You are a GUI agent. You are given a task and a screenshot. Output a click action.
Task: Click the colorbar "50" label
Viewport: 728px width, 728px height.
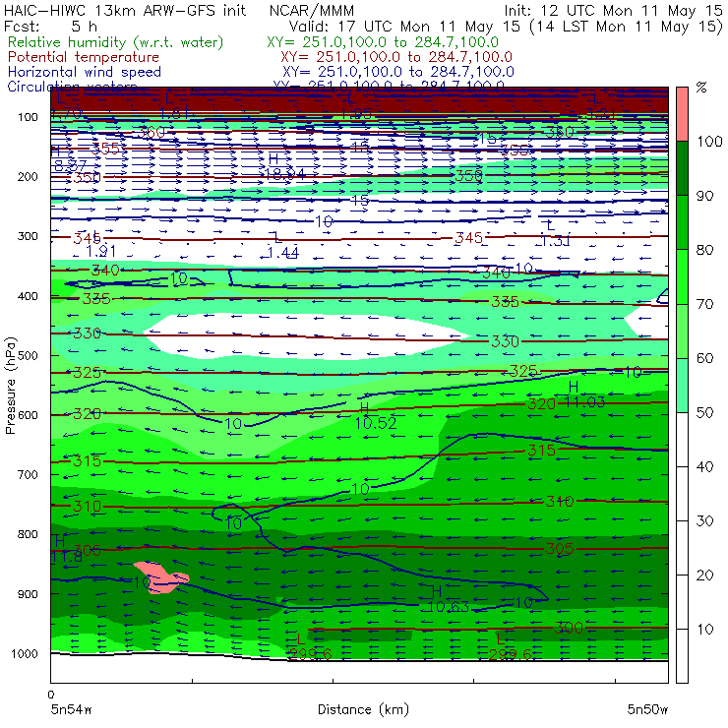coord(704,413)
